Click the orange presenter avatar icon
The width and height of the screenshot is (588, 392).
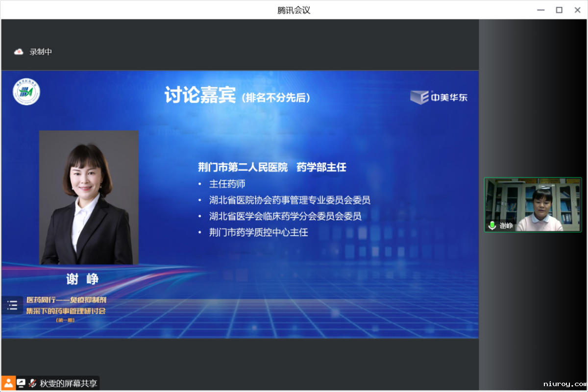pyautogui.click(x=8, y=383)
